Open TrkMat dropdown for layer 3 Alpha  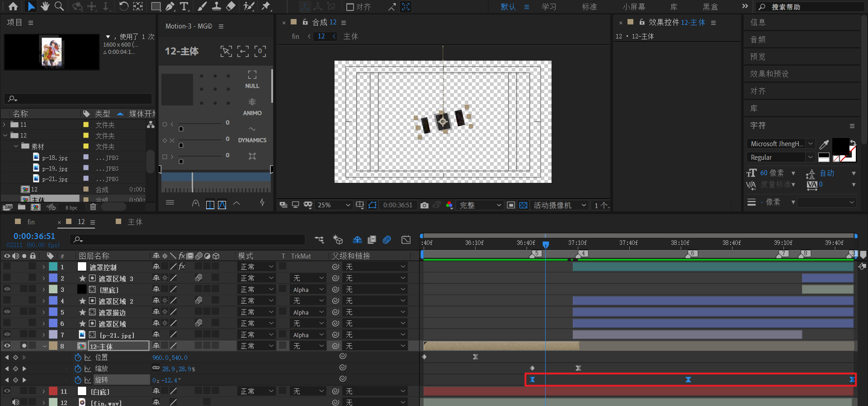(x=308, y=289)
